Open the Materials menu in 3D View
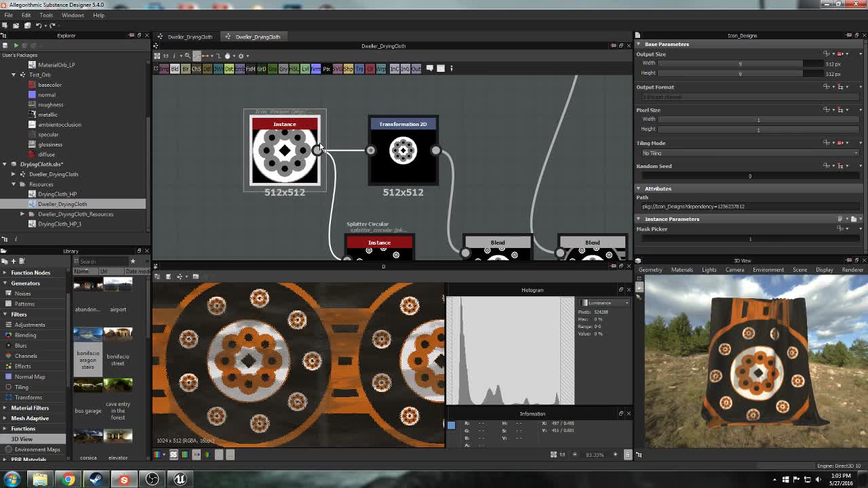This screenshot has width=868, height=488. coord(682,269)
